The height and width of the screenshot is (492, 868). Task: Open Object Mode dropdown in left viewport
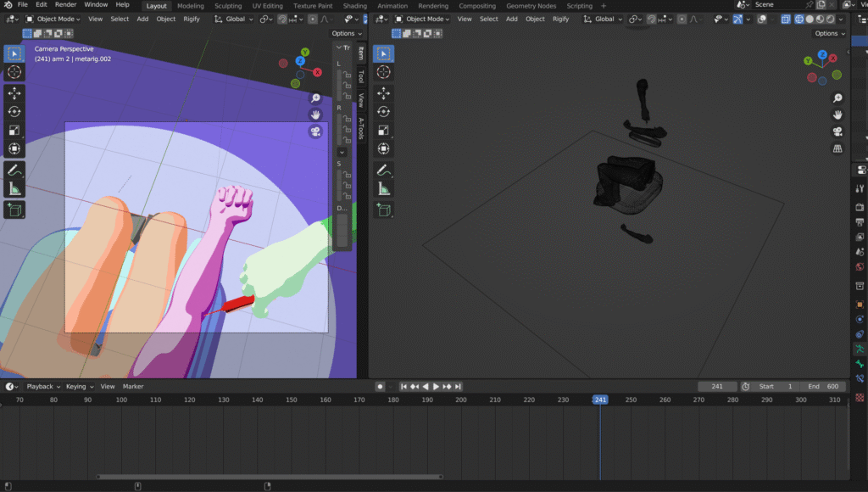pos(53,19)
